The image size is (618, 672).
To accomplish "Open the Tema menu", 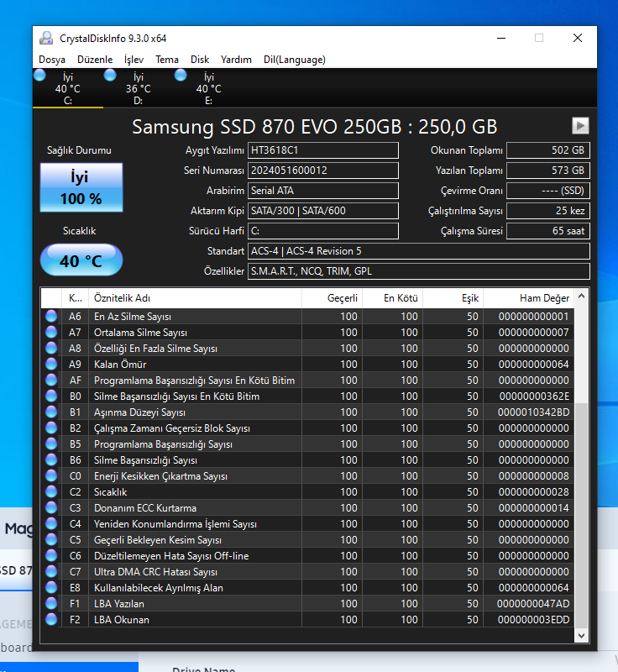I will tap(167, 60).
